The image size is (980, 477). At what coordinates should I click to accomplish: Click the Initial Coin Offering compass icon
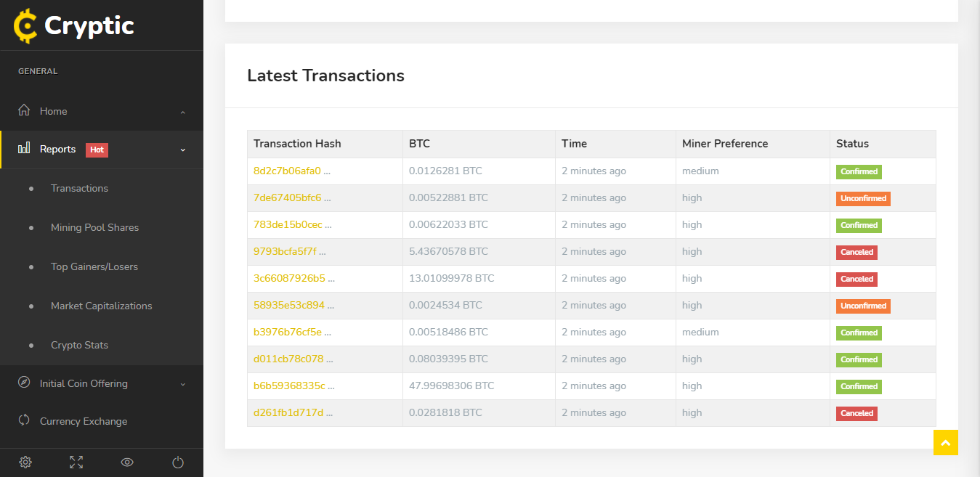tap(24, 383)
